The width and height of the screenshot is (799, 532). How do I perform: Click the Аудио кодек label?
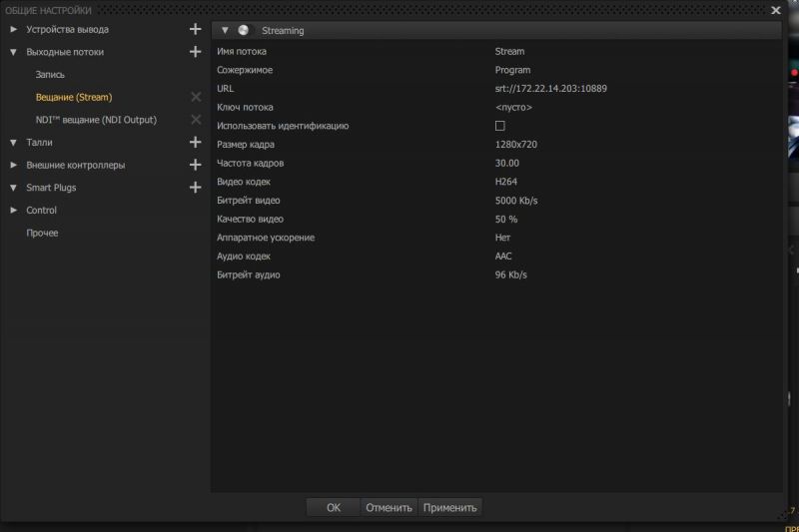tap(244, 257)
